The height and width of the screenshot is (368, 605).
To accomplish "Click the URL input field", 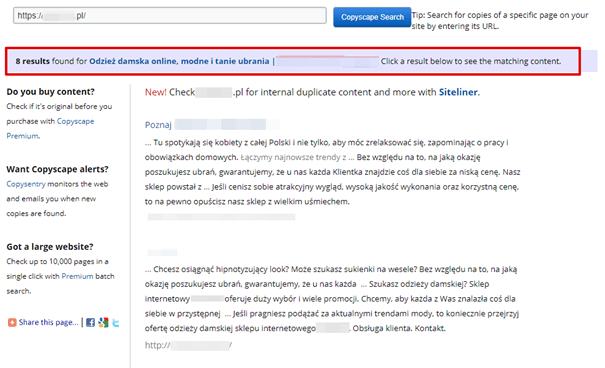I will 170,15.
